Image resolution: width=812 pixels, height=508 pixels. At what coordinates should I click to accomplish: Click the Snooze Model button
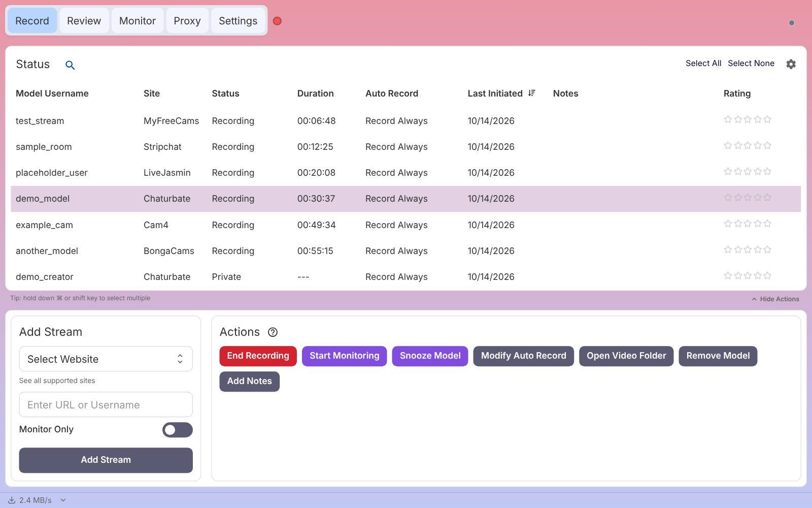point(430,356)
